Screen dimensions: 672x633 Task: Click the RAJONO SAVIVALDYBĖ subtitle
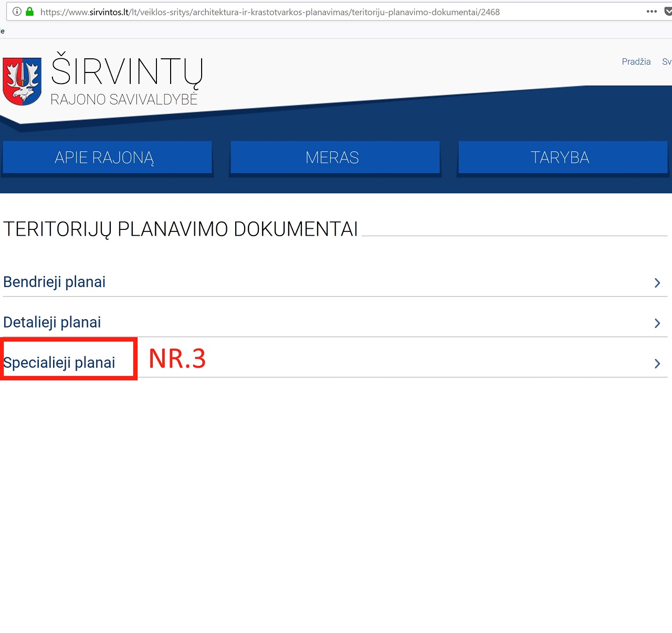tap(124, 99)
